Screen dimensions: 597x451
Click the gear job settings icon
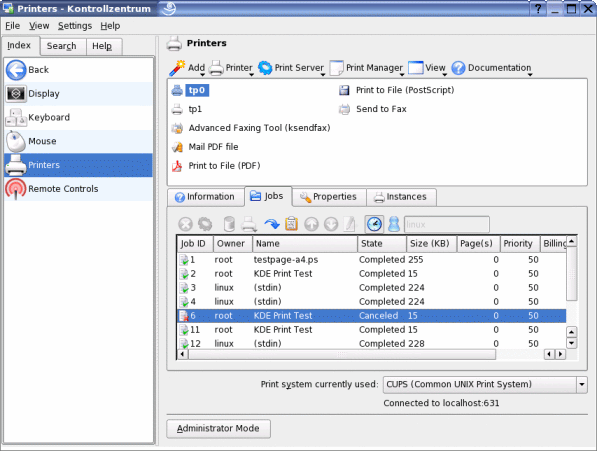[x=205, y=224]
